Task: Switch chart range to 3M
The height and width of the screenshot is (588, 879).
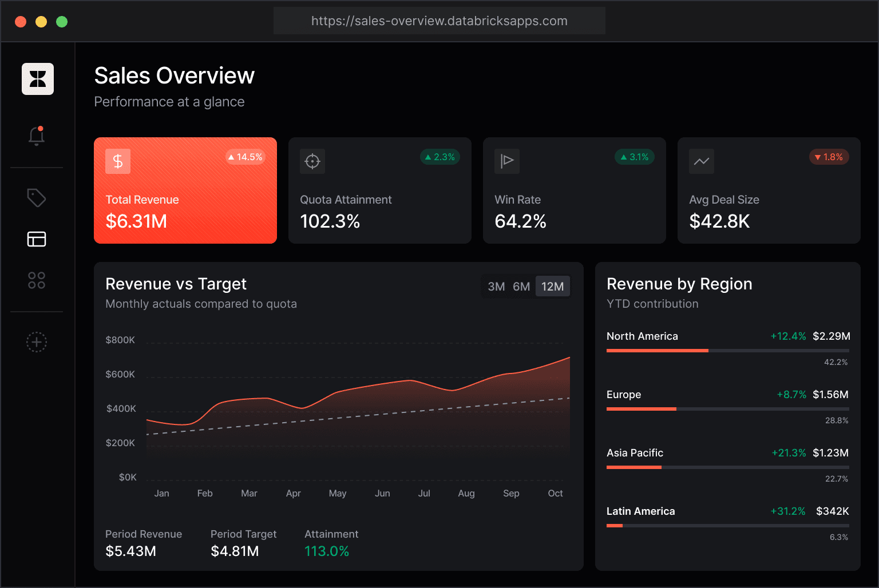Action: pyautogui.click(x=496, y=287)
